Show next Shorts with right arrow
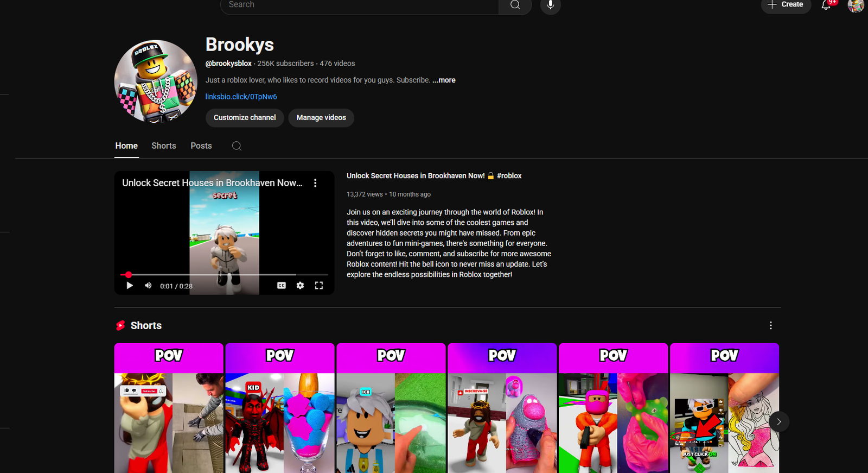Screen dimensions: 868x473 pyautogui.click(x=779, y=421)
